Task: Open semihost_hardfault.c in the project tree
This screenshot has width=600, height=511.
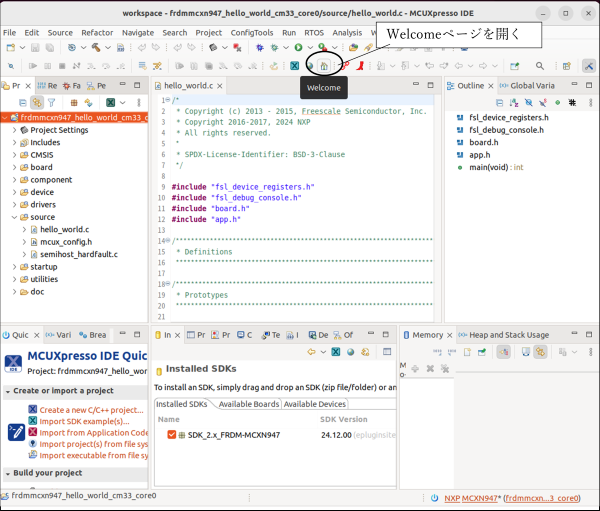Action: pyautogui.click(x=78, y=254)
